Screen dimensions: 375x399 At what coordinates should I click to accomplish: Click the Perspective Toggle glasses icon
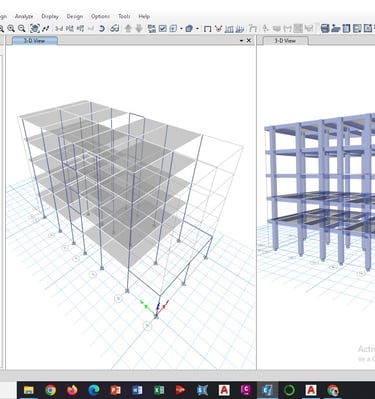click(x=114, y=29)
